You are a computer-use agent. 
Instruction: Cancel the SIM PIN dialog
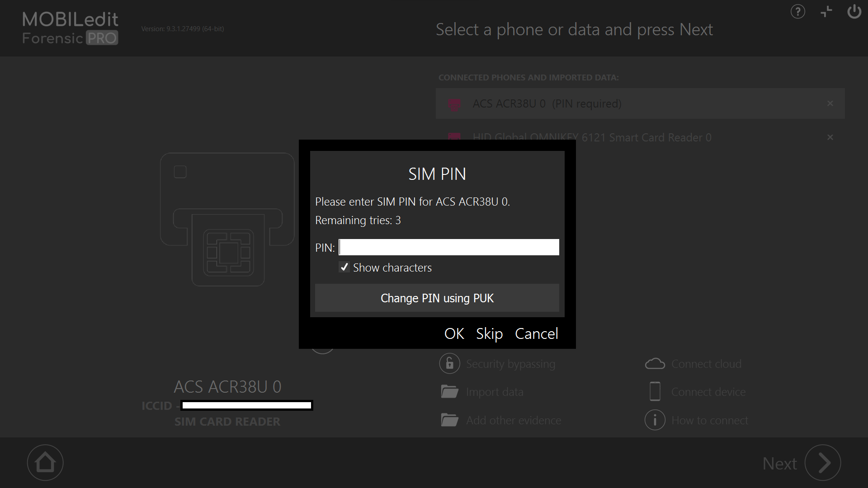pyautogui.click(x=536, y=333)
